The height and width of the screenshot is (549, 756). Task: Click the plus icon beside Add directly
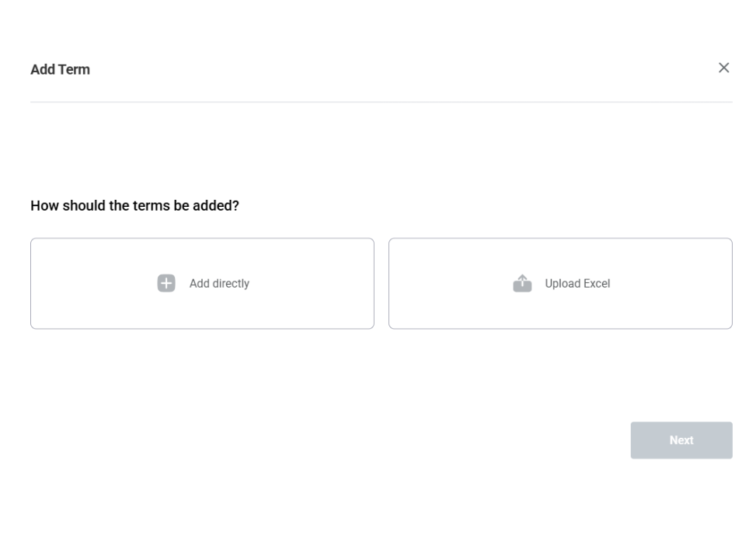tap(166, 284)
